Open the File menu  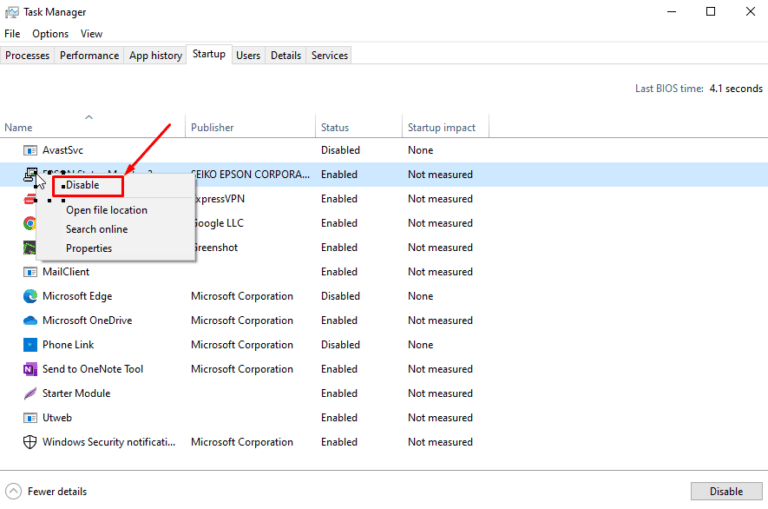pos(12,34)
